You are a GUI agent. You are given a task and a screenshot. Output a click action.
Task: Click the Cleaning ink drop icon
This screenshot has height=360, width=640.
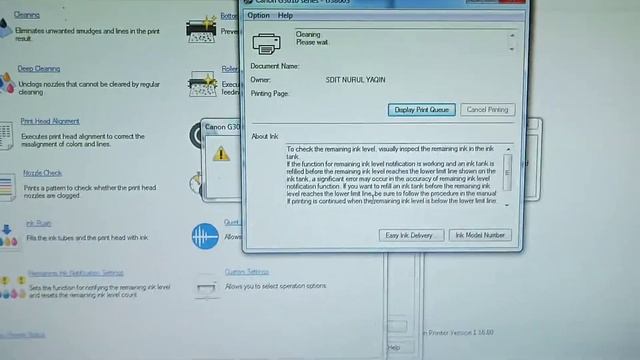click(x=5, y=28)
